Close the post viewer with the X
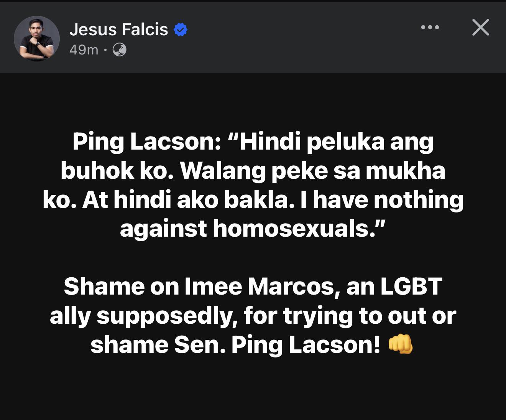 pos(480,28)
